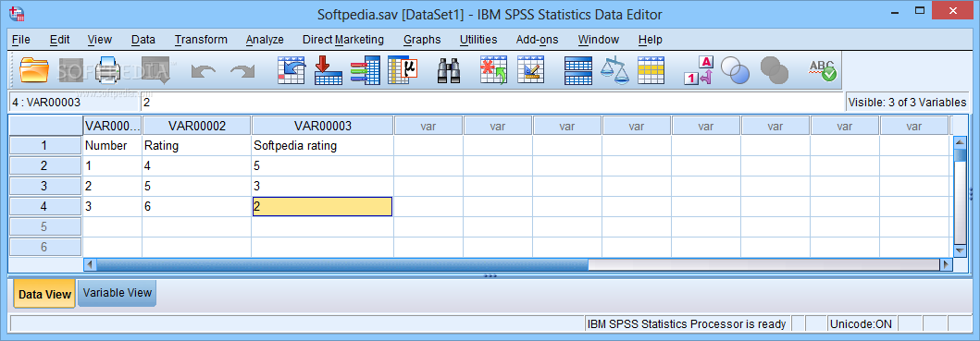Open Find with the binoculars icon
Screen dimensions: 980x341
(449, 70)
